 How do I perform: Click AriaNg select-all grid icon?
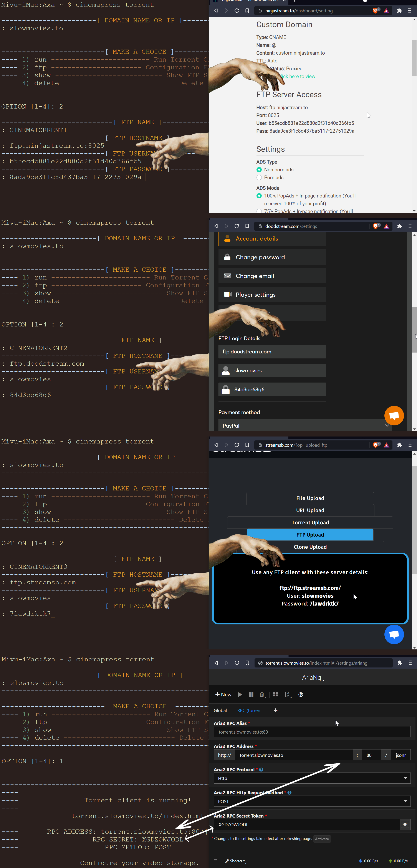(275, 694)
